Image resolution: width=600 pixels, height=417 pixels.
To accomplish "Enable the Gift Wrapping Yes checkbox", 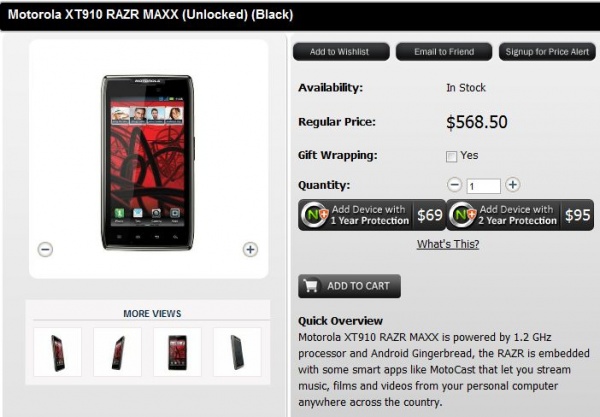I will [x=451, y=156].
